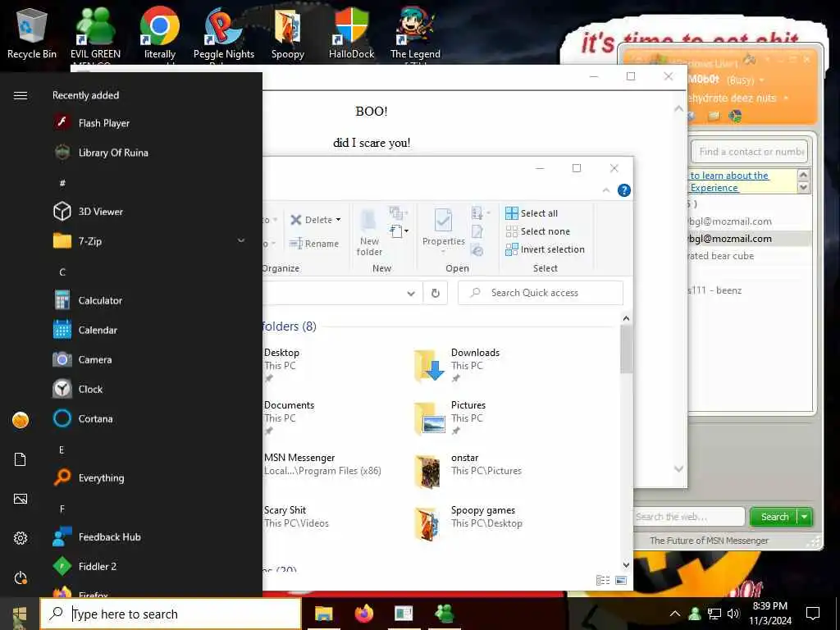Open the Downloads folder
This screenshot has height=630, width=840.
tap(458, 365)
